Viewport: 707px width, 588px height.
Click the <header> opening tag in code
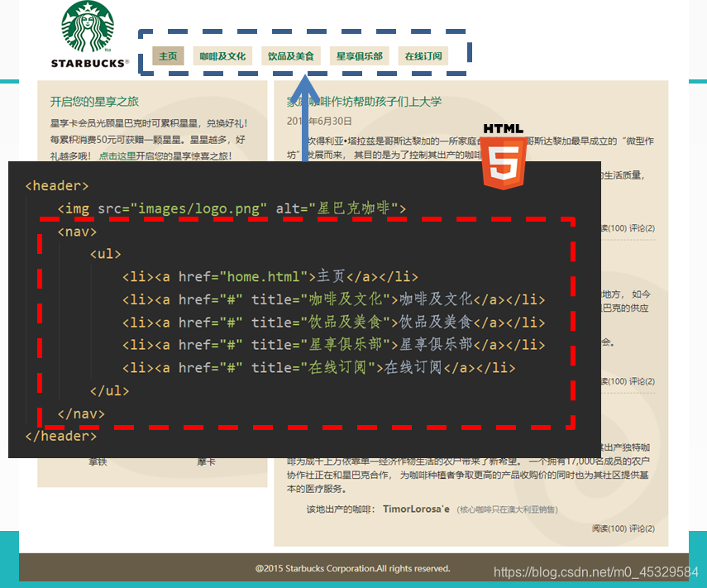(x=57, y=186)
